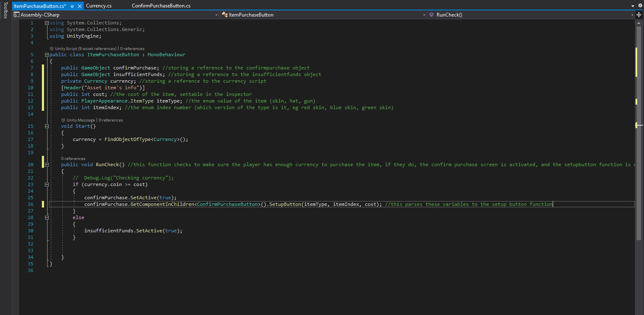Image resolution: width=644 pixels, height=315 pixels.
Task: Collapse the ItemPurchaseButton class block
Action: (47, 55)
